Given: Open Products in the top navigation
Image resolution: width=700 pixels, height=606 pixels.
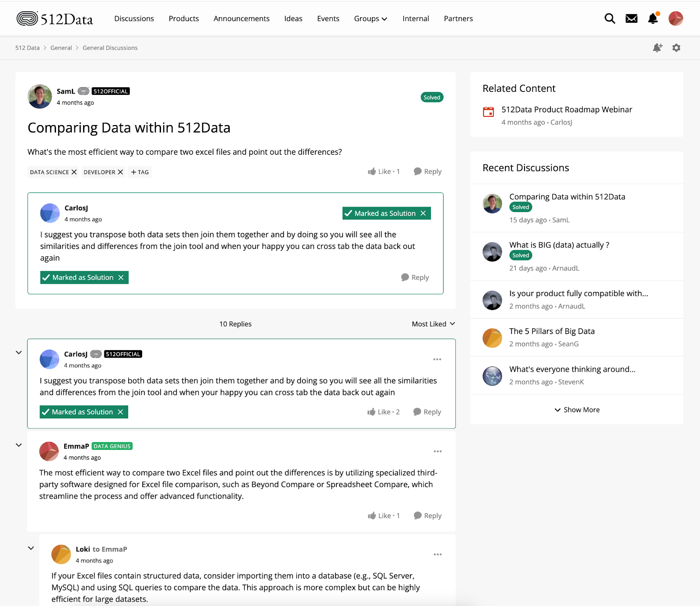Looking at the screenshot, I should tap(184, 18).
